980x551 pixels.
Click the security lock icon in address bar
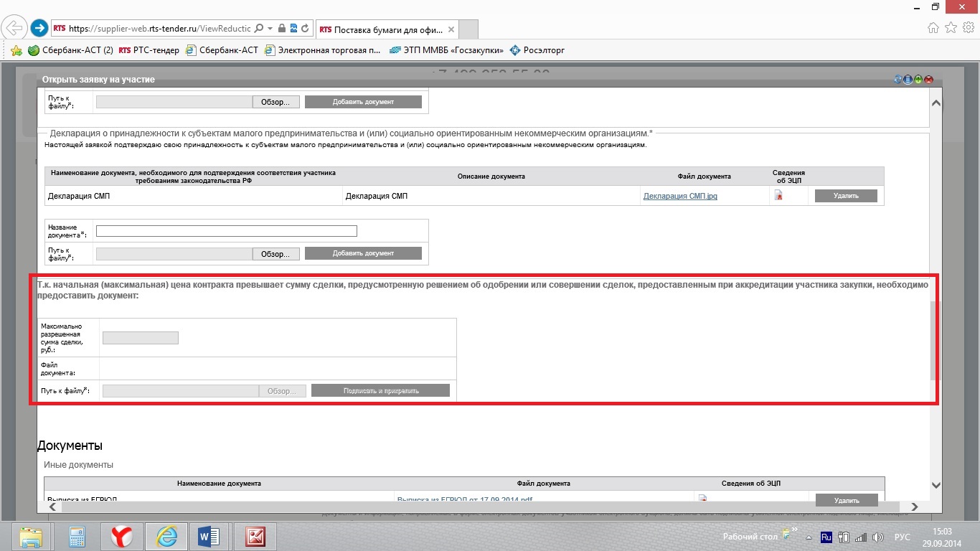click(282, 29)
